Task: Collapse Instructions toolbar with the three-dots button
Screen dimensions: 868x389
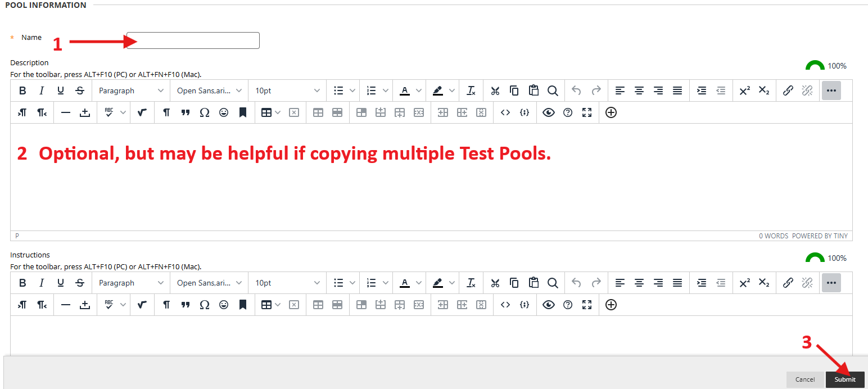Action: pyautogui.click(x=831, y=283)
